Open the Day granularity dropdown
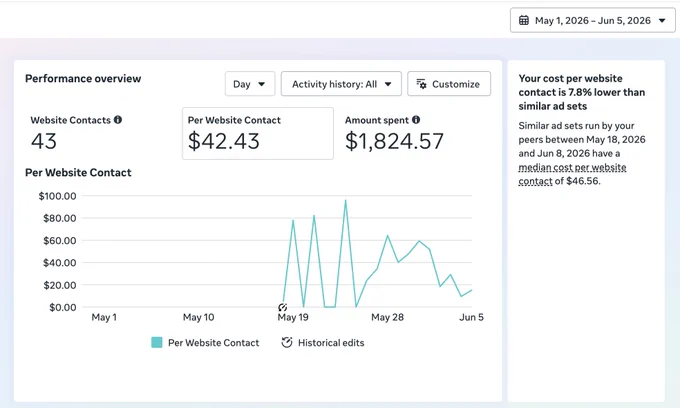The image size is (680, 408). click(250, 84)
